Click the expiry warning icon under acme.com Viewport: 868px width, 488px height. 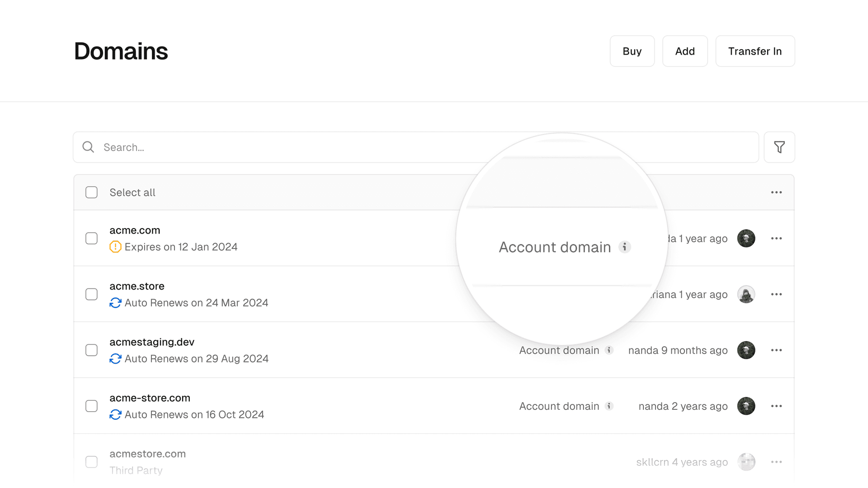115,247
